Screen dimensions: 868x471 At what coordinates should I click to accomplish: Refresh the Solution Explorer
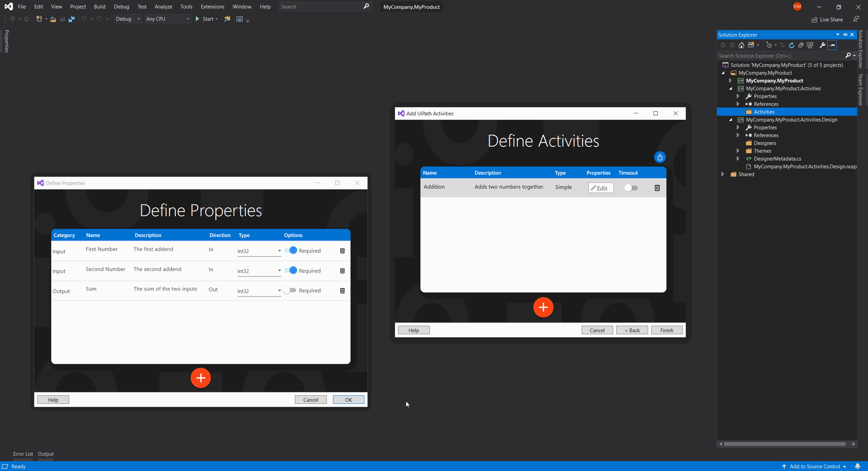(x=791, y=45)
